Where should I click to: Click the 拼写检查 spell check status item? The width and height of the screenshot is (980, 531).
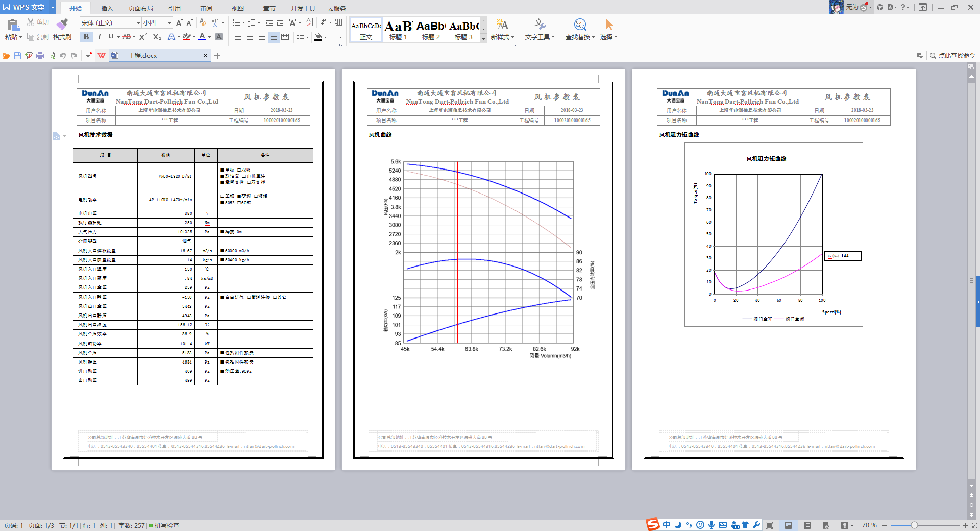[164, 525]
